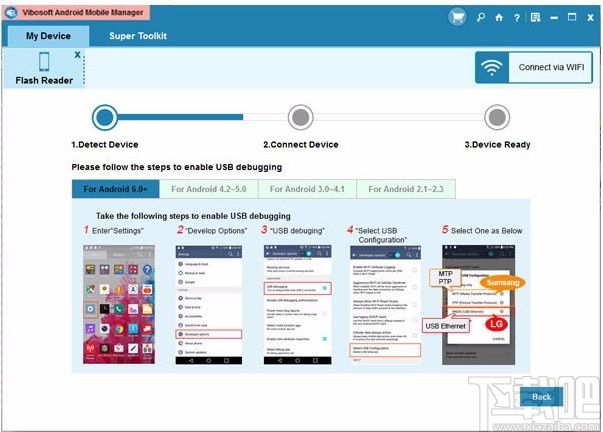Open the Select One as Below screenshot
Viewport: 603px width, 432px height.
[x=478, y=305]
